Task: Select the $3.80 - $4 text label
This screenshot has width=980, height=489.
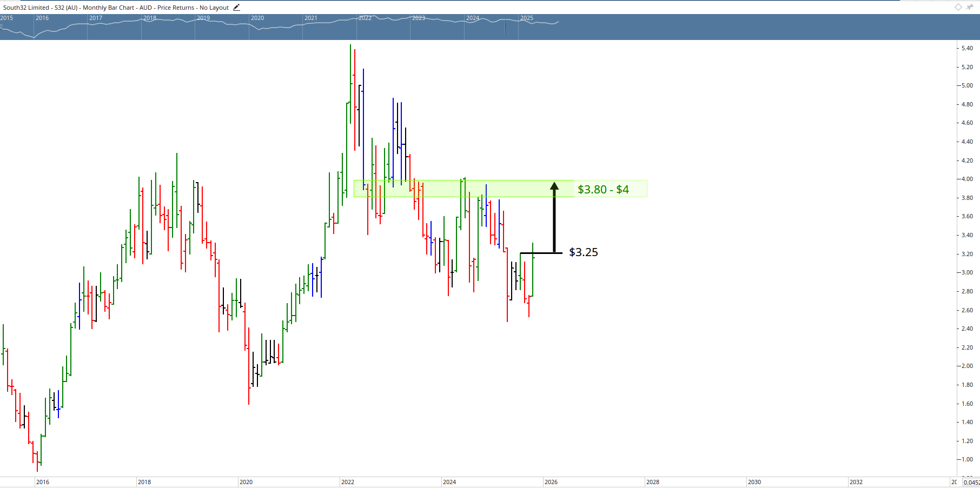Action: click(x=603, y=190)
